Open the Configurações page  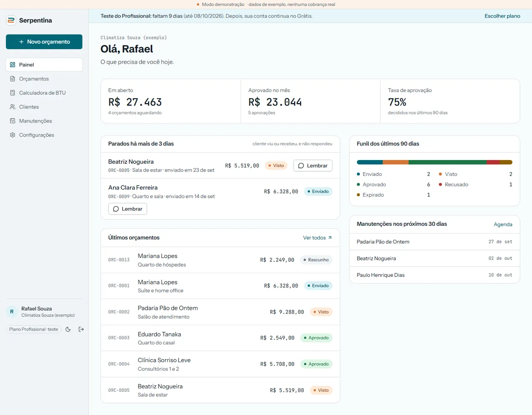tap(44, 135)
